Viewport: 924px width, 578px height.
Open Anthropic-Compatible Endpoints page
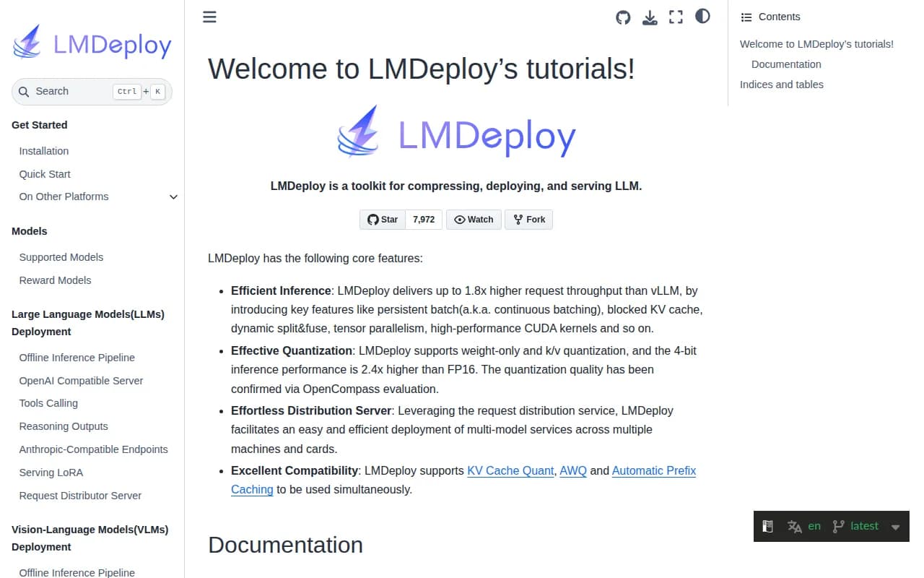93,449
